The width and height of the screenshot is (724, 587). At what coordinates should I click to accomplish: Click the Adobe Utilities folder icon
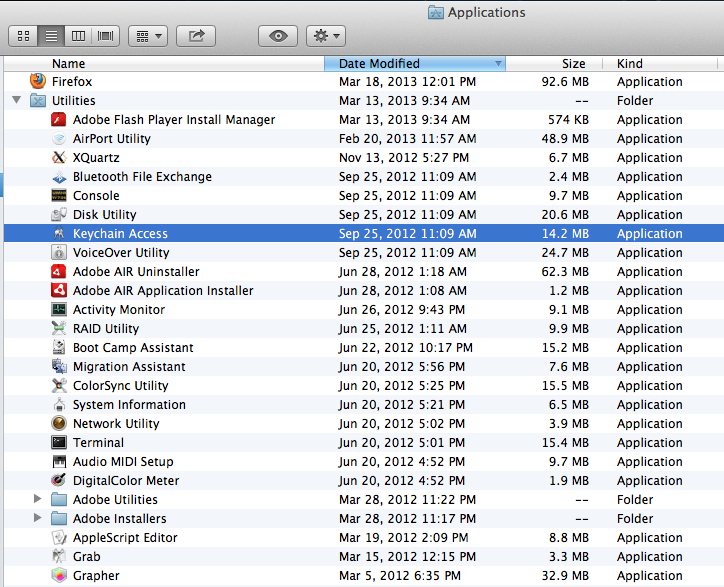coord(59,499)
